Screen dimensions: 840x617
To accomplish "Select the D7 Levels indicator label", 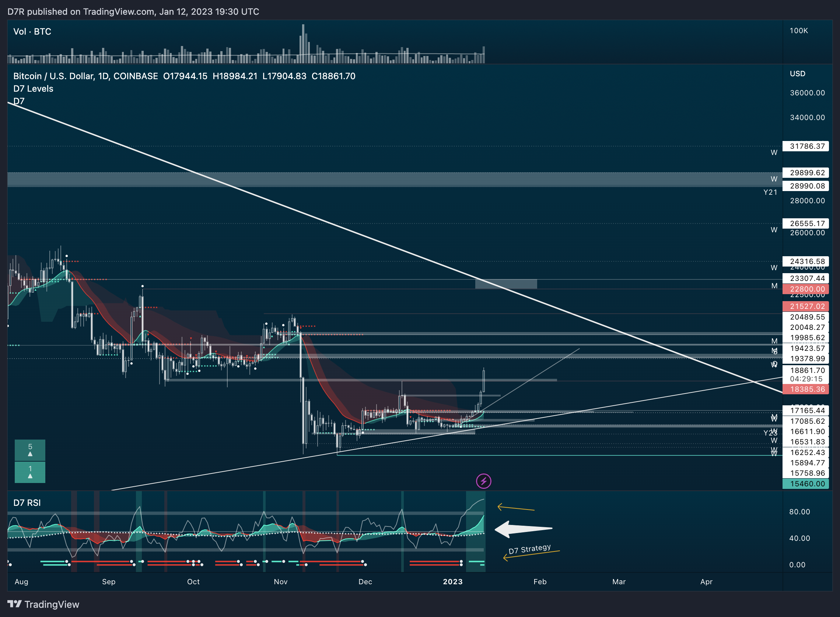I will point(33,88).
